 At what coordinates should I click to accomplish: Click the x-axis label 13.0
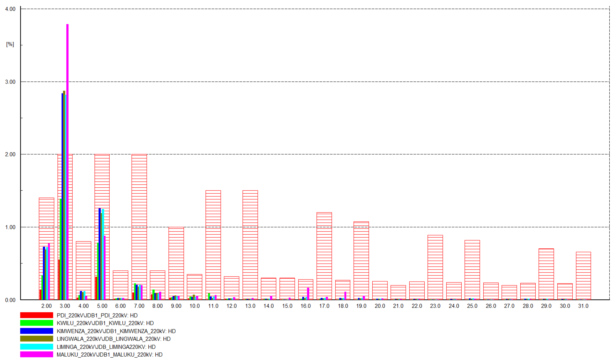[250, 306]
